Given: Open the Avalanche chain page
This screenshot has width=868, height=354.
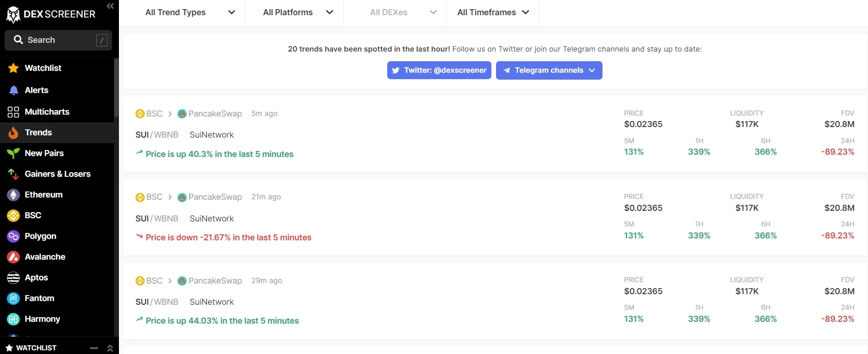Looking at the screenshot, I should point(57,257).
